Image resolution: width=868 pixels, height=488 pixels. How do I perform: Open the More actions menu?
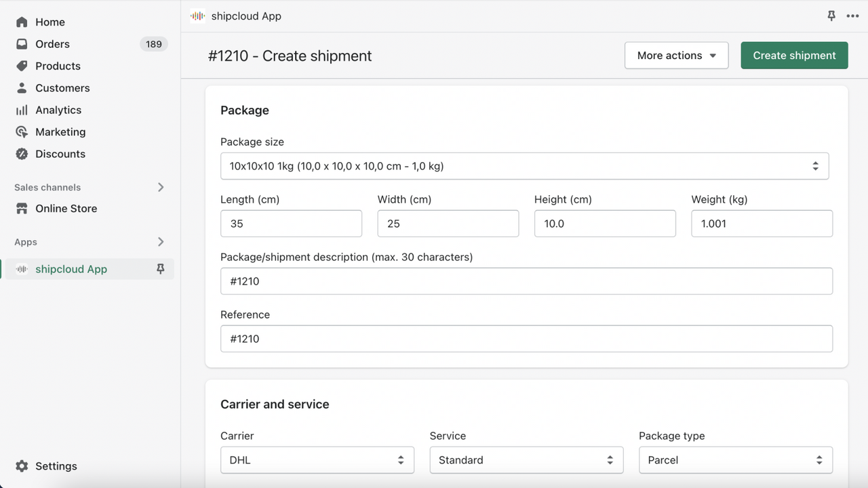[676, 56]
